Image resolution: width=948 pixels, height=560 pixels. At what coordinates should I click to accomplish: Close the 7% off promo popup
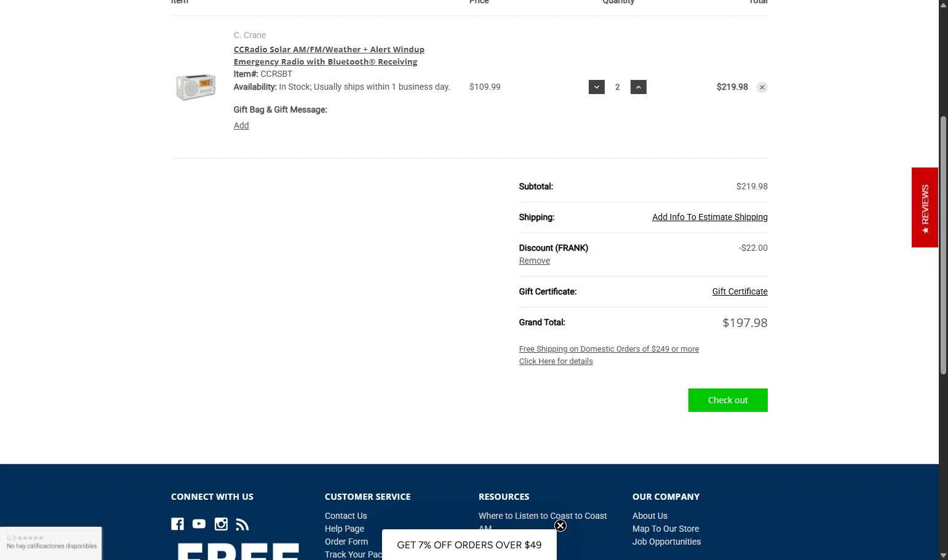point(560,526)
